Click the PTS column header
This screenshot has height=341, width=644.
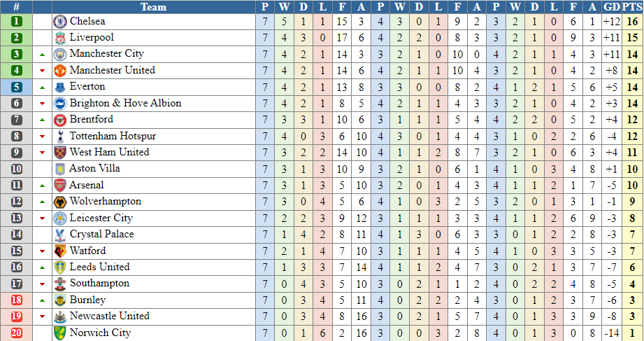tap(633, 6)
